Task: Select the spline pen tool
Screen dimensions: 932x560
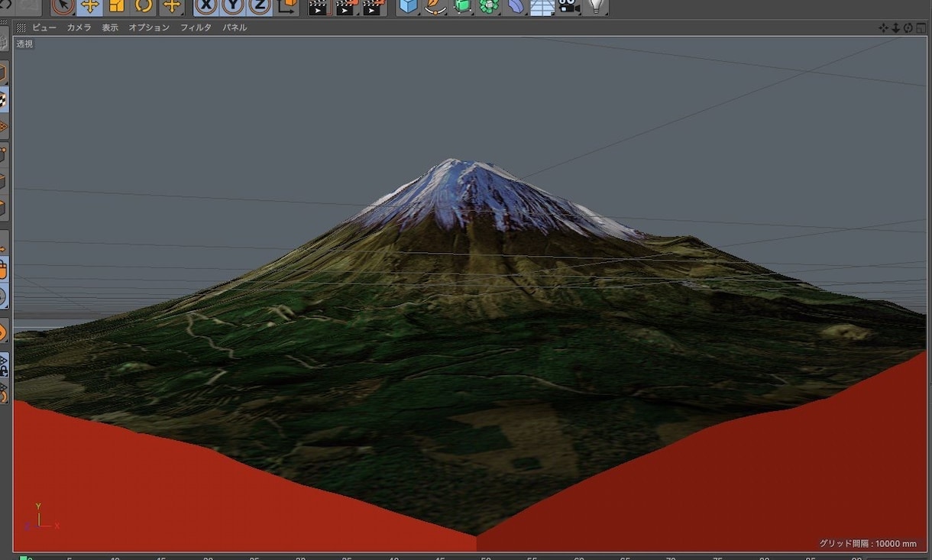Action: click(x=435, y=6)
